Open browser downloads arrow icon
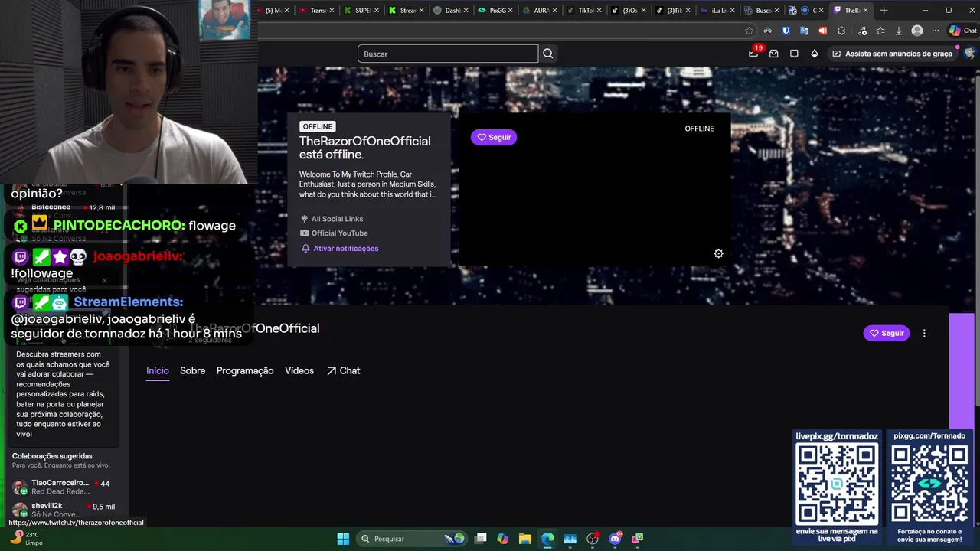This screenshot has width=980, height=551. [898, 31]
